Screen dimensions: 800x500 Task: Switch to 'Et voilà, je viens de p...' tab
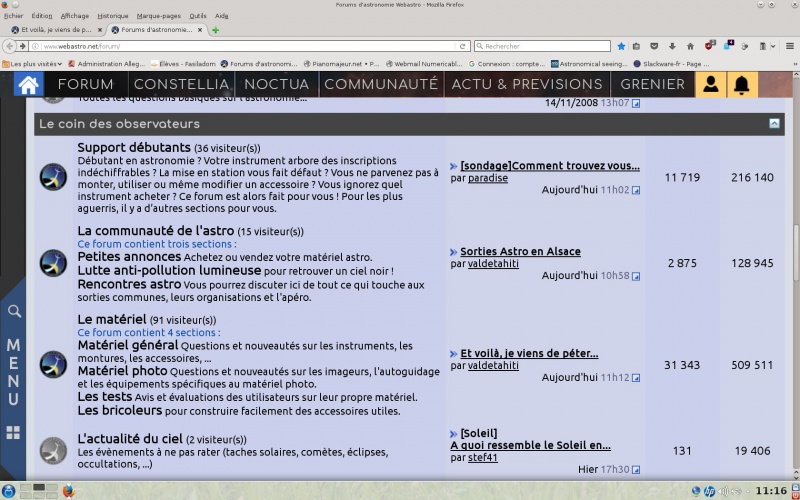coord(56,30)
